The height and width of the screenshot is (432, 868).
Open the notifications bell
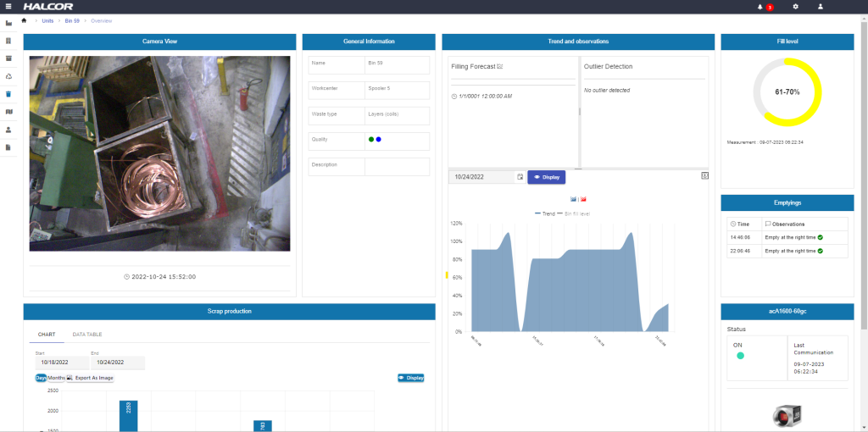(760, 7)
